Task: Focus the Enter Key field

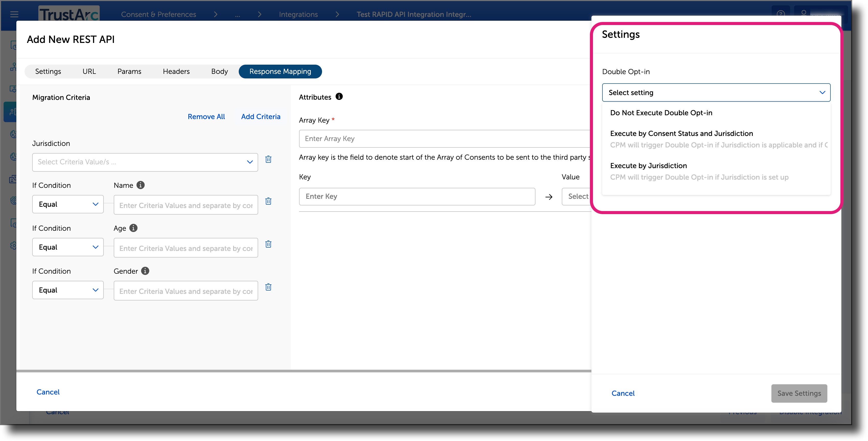Action: [417, 196]
